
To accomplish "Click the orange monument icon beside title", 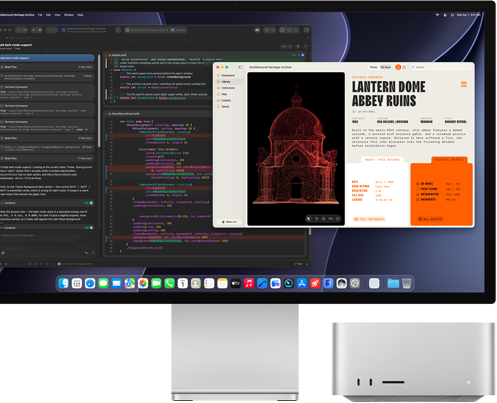I will coord(464,84).
